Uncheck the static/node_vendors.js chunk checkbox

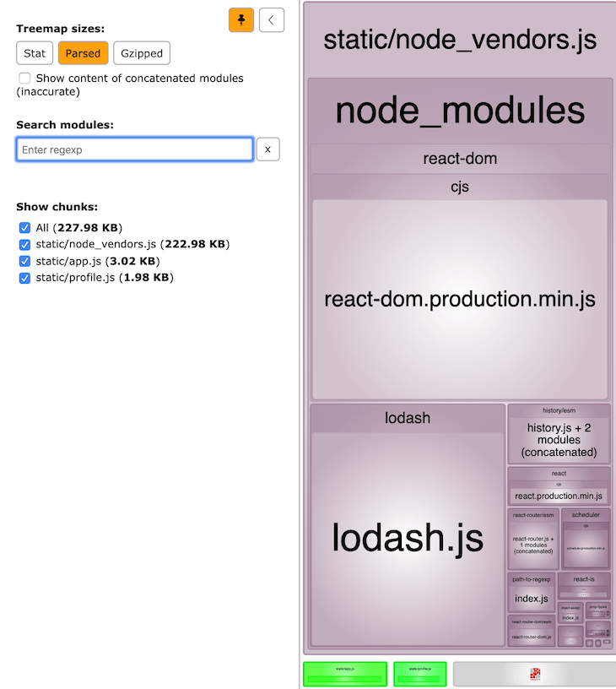click(24, 244)
